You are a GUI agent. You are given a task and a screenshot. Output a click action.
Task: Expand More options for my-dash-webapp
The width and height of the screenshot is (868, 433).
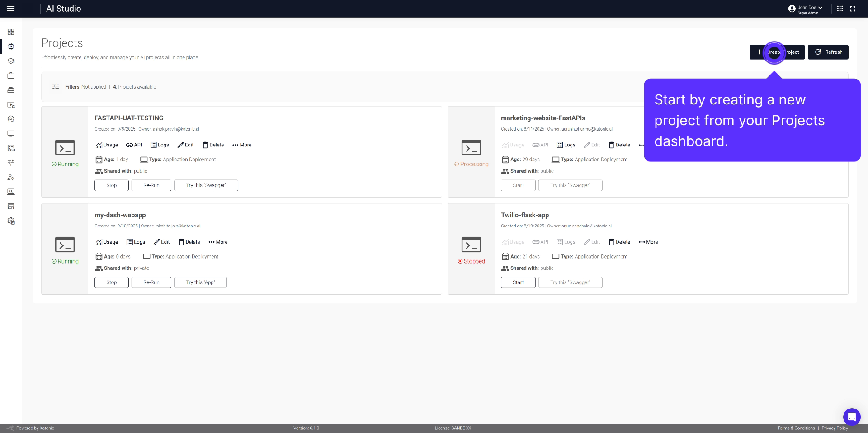[218, 242]
